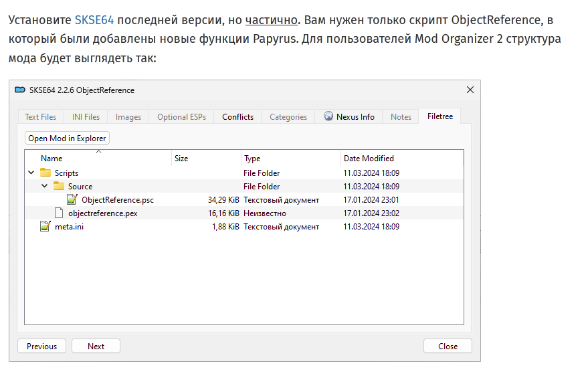Open the Optional ESPs tab
588x382 pixels.
coord(181,117)
